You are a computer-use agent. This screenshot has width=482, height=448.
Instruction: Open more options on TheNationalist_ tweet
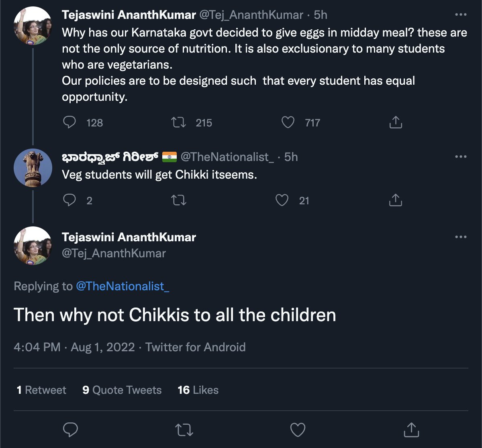pos(461,157)
